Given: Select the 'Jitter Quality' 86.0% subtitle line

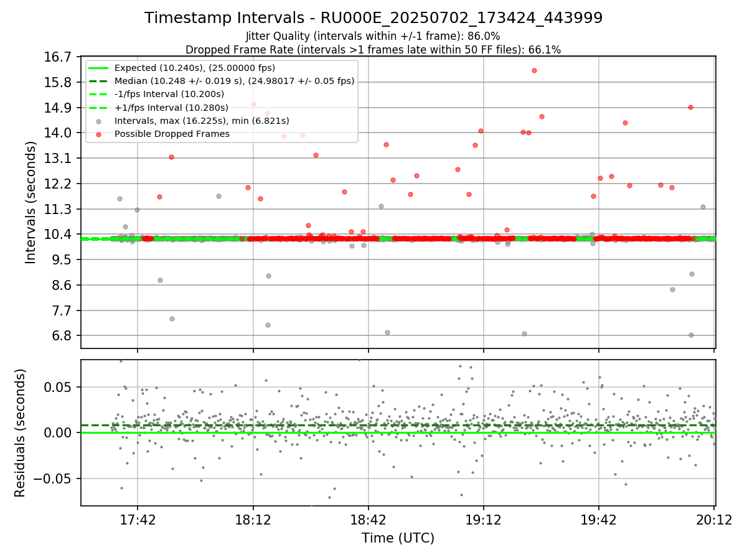Looking at the screenshot, I should click(373, 36).
